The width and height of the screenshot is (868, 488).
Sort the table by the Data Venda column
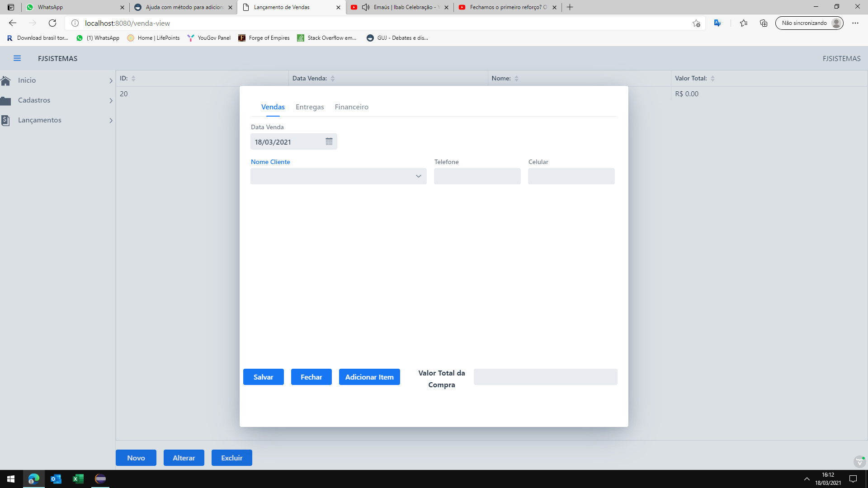pyautogui.click(x=333, y=79)
